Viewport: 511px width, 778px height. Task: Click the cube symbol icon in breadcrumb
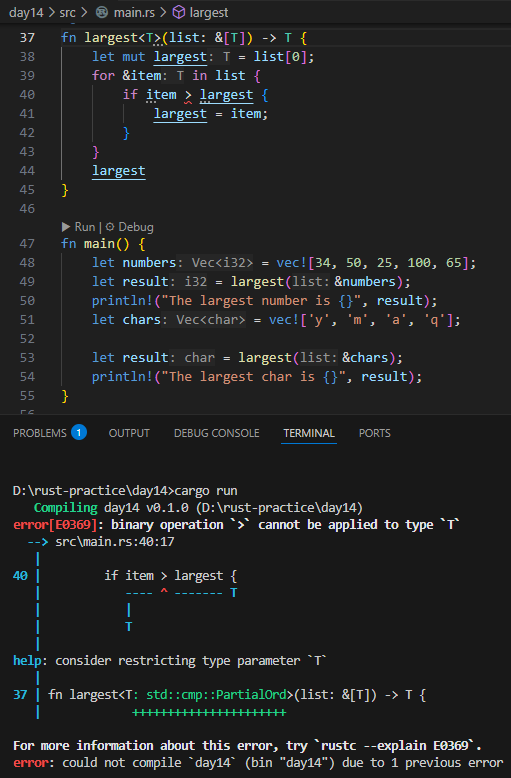tap(179, 12)
